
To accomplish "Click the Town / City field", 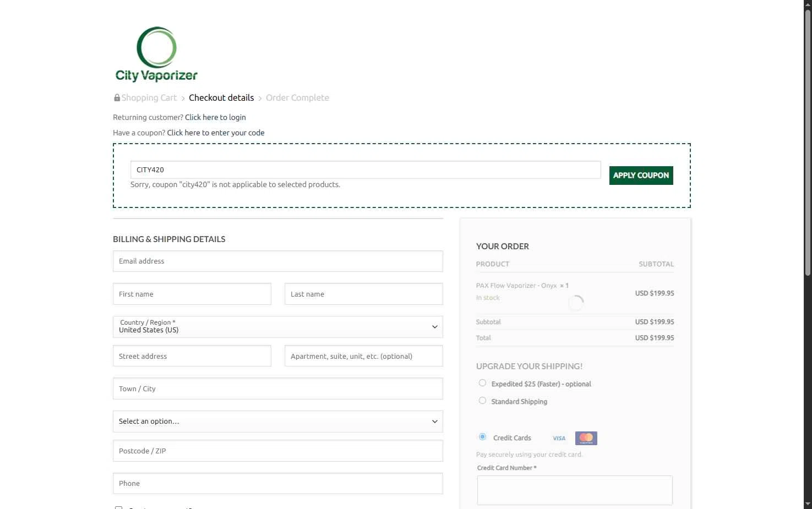I will (278, 388).
